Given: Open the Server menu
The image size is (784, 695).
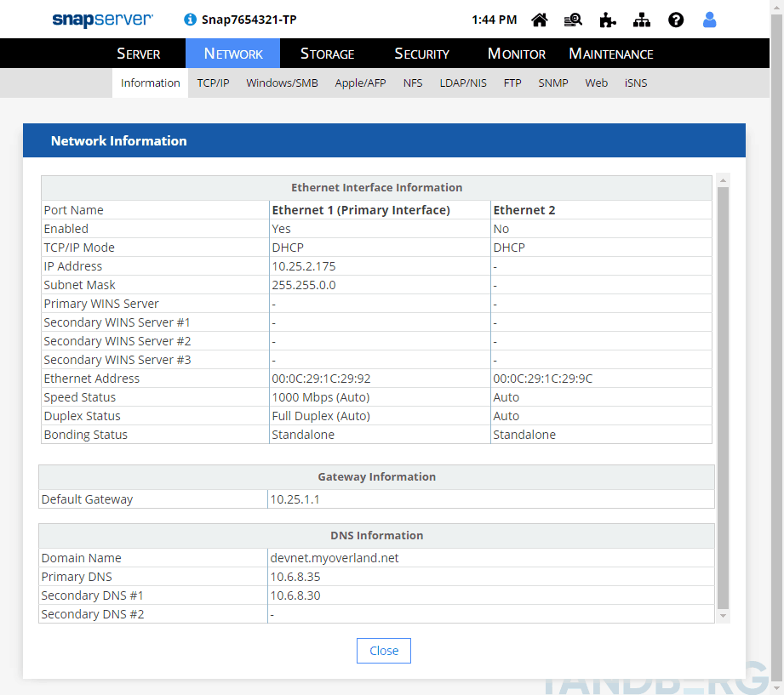Looking at the screenshot, I should (x=138, y=54).
